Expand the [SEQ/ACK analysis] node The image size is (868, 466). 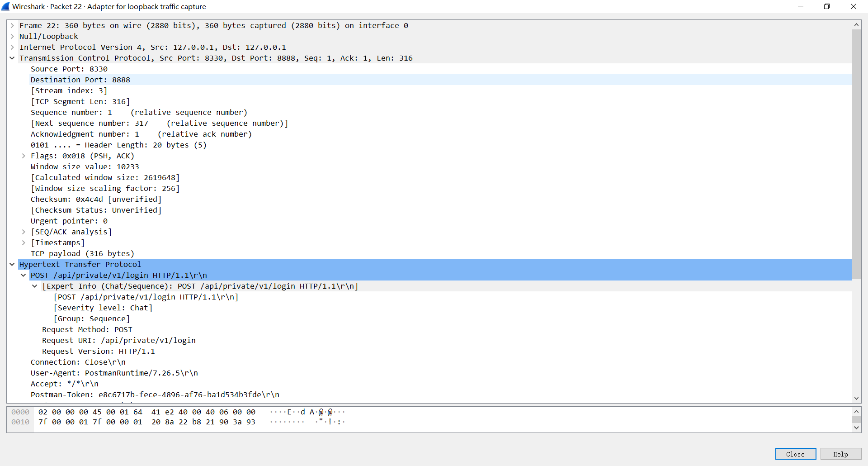24,232
